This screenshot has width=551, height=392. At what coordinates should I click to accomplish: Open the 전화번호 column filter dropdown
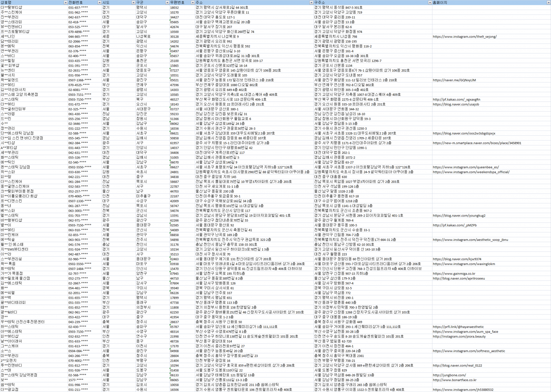pos(100,3)
